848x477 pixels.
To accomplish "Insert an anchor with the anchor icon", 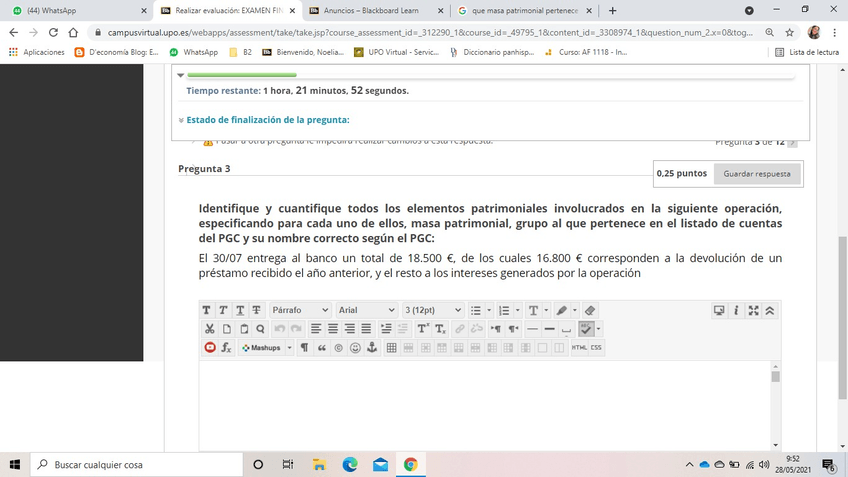I will (371, 348).
